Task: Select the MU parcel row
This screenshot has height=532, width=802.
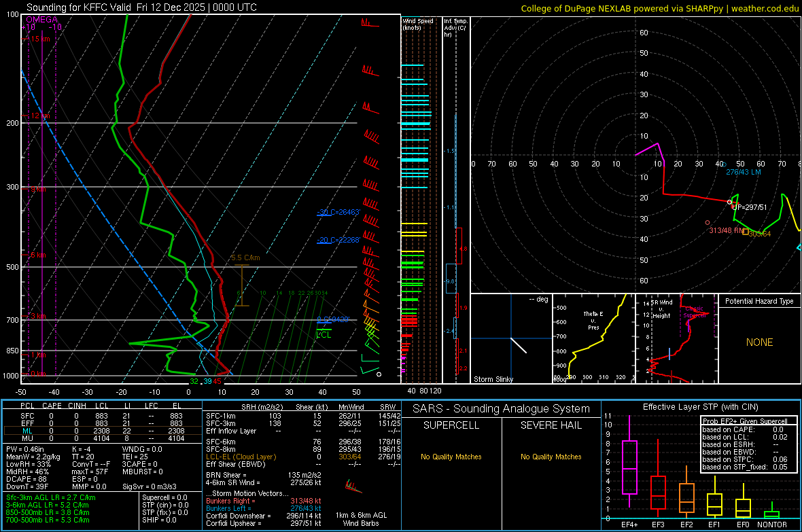Action: point(102,438)
